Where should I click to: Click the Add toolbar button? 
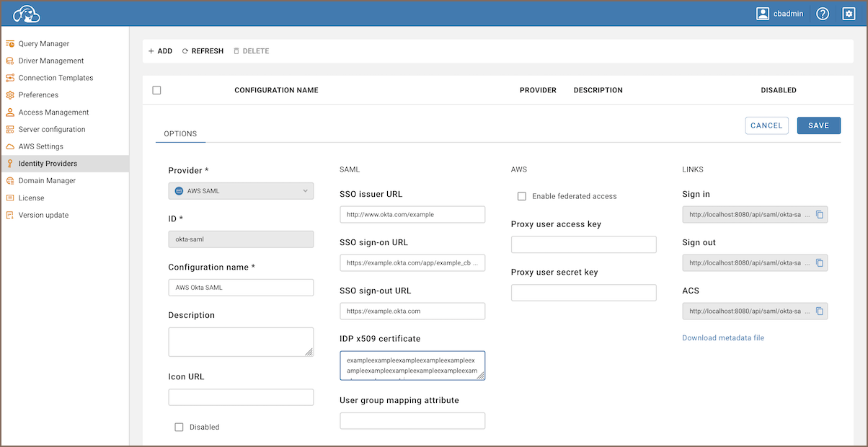click(160, 51)
